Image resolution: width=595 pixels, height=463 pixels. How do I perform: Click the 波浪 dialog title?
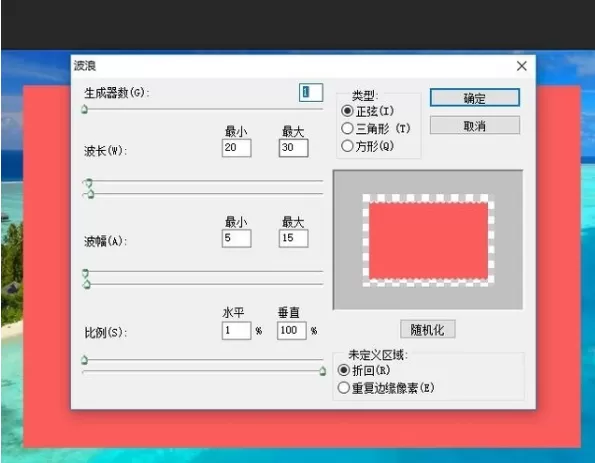[85, 66]
